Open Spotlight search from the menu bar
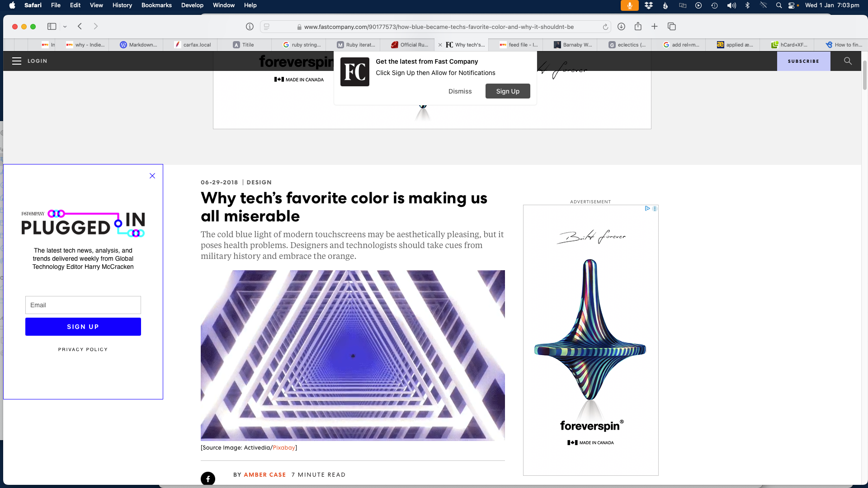Image resolution: width=868 pixels, height=488 pixels. tap(778, 6)
